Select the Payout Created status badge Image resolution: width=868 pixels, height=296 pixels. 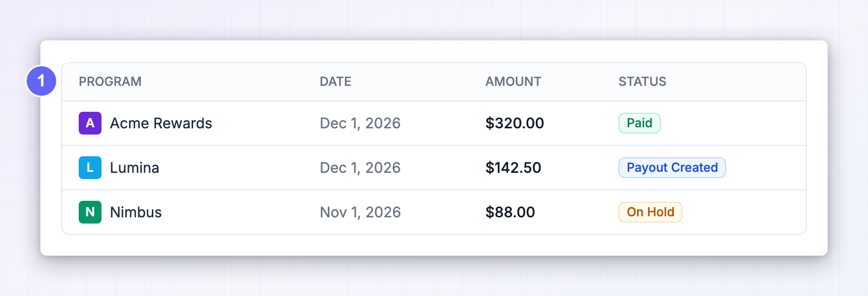672,168
